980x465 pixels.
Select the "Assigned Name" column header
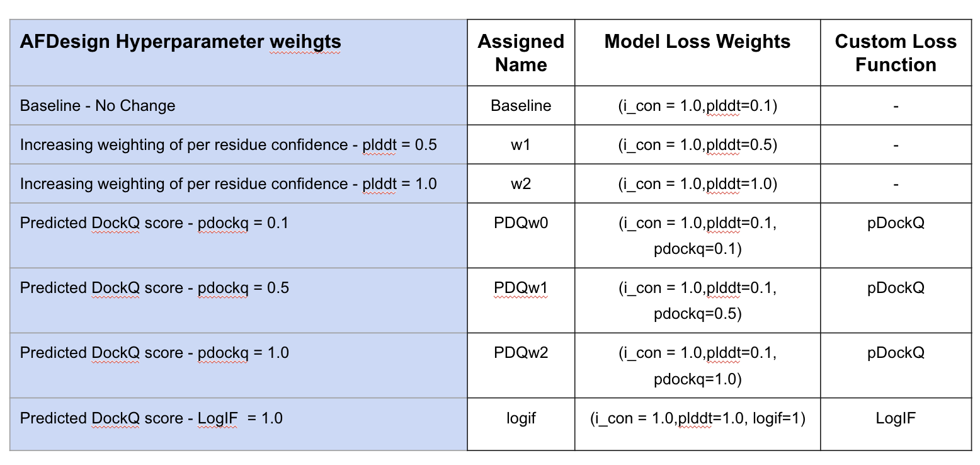(521, 53)
